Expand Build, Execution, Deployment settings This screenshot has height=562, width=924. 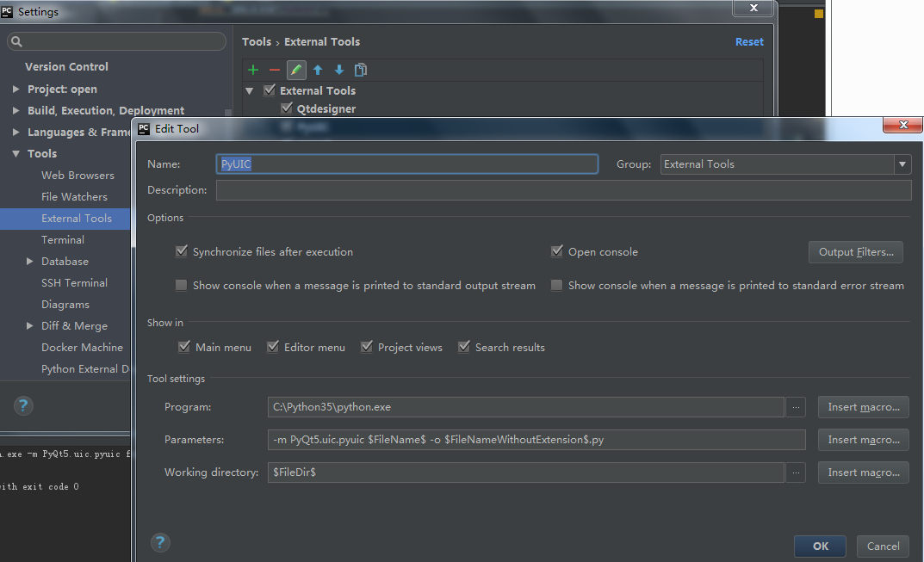tap(16, 110)
